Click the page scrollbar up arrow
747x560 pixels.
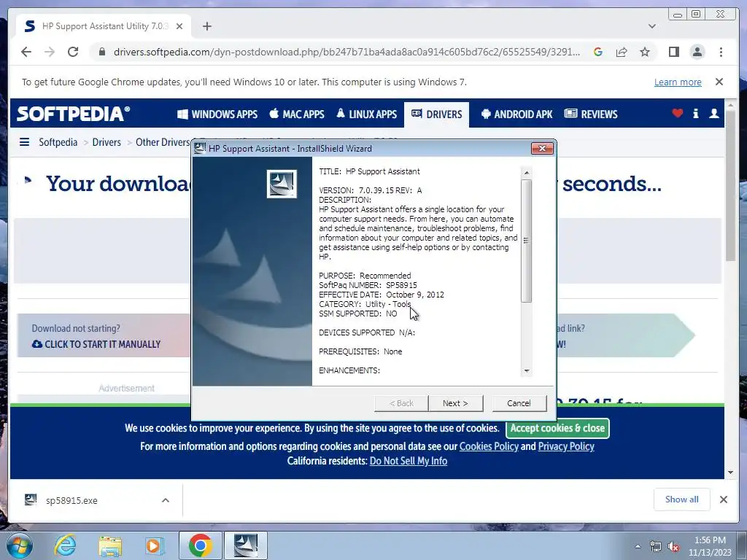tap(731, 104)
